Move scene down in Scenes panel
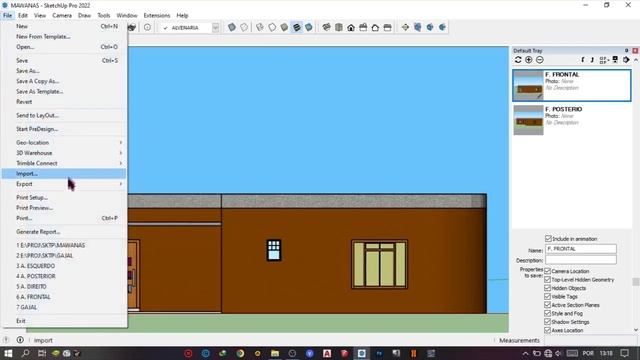Screen dimensions: 640x360 (592, 60)
